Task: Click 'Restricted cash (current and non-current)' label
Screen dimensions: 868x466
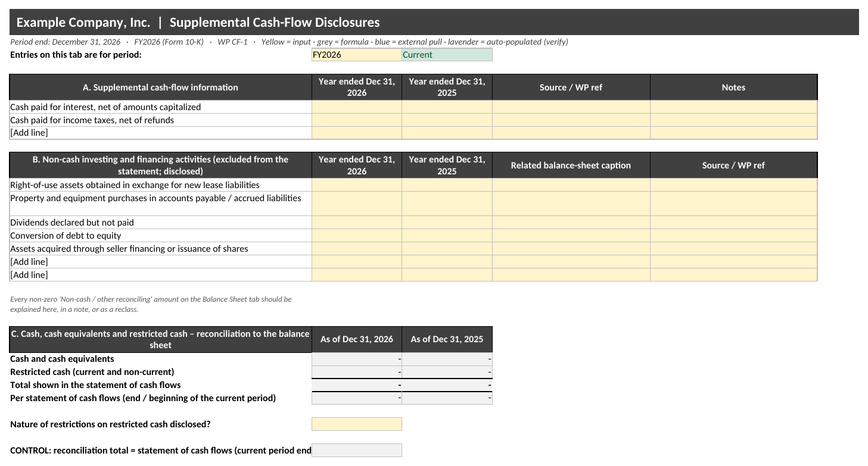Action: pyautogui.click(x=92, y=372)
